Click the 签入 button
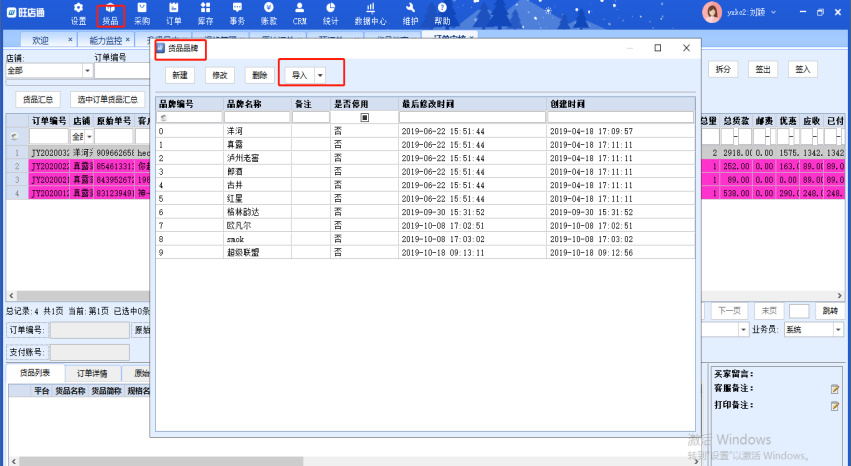The width and height of the screenshot is (851, 466). point(803,69)
